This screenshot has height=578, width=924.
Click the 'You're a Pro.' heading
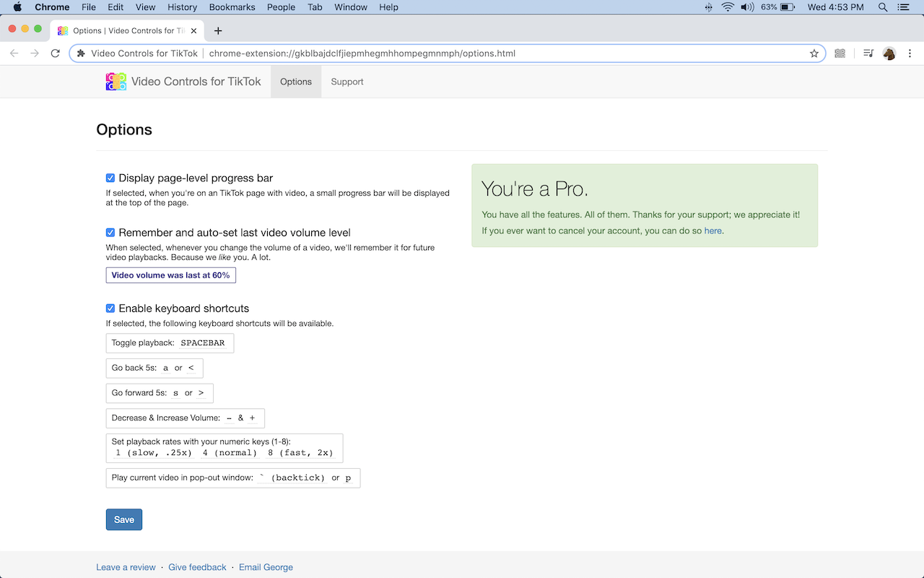pyautogui.click(x=535, y=189)
